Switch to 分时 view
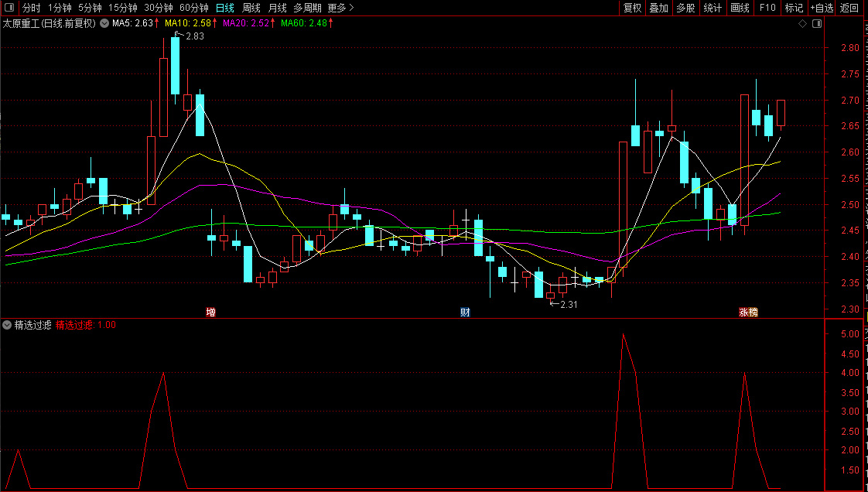 [32, 8]
